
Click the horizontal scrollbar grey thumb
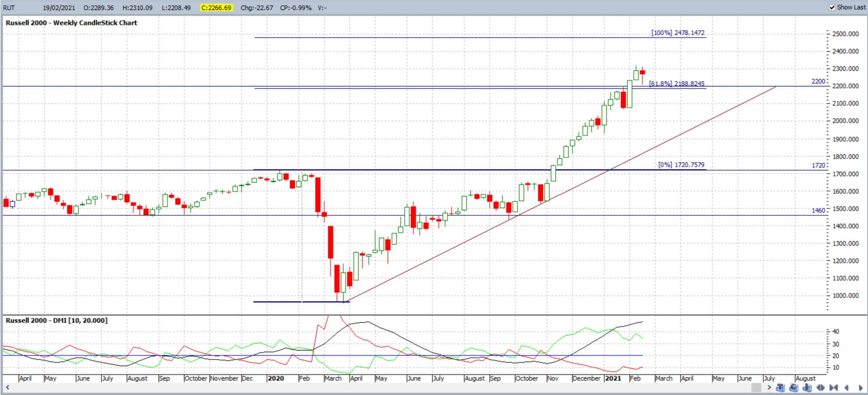pos(756,387)
